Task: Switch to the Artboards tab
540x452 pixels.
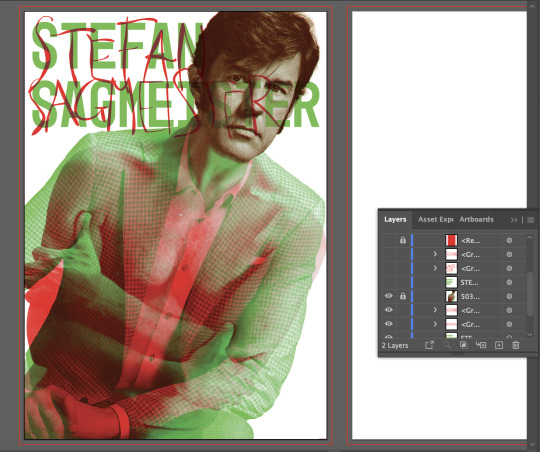Action: click(x=476, y=219)
